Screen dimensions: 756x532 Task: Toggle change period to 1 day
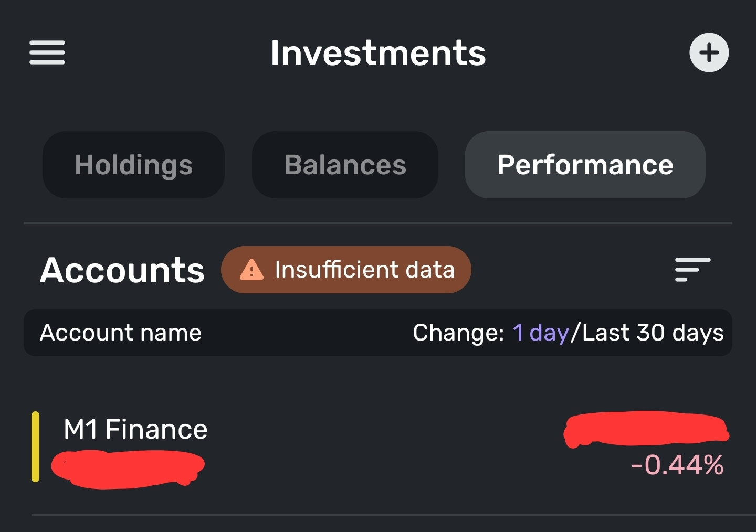541,333
